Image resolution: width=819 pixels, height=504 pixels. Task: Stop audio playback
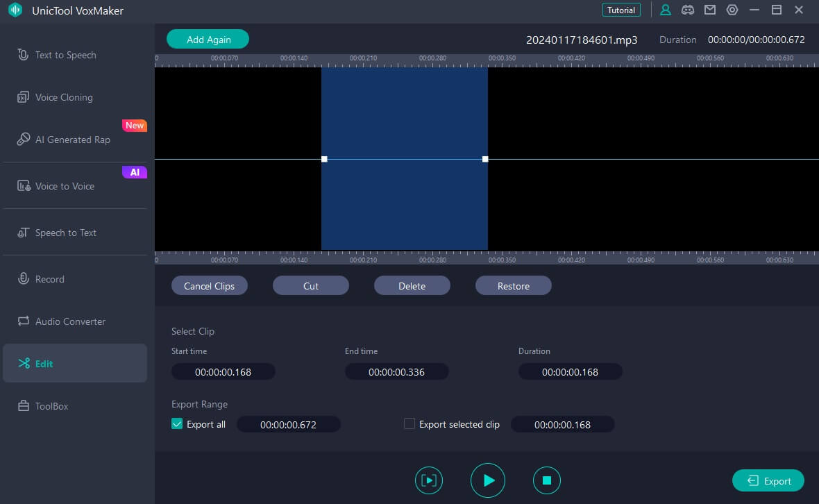(x=546, y=480)
